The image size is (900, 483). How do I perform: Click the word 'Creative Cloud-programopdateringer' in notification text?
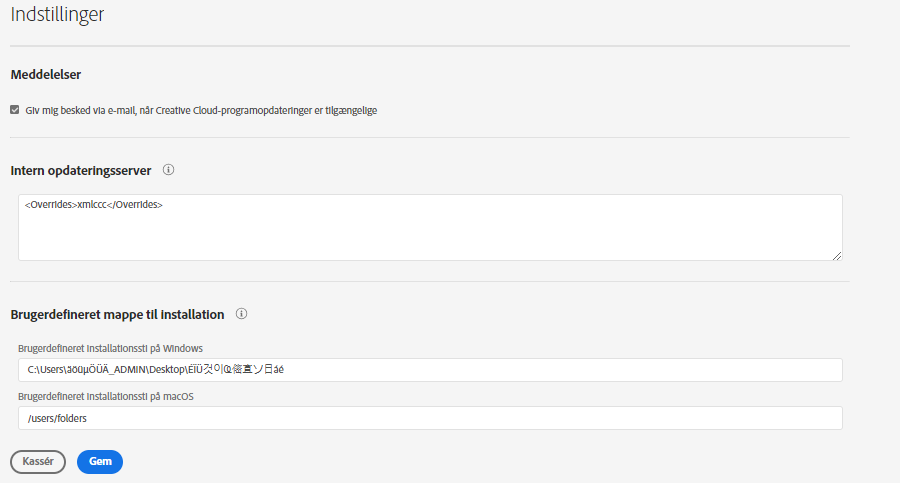(245, 110)
